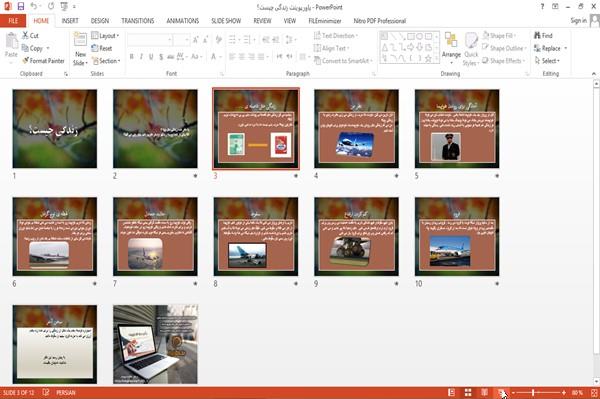Click Convert to SmartArt
This screenshot has height=399, width=600.
343,61
